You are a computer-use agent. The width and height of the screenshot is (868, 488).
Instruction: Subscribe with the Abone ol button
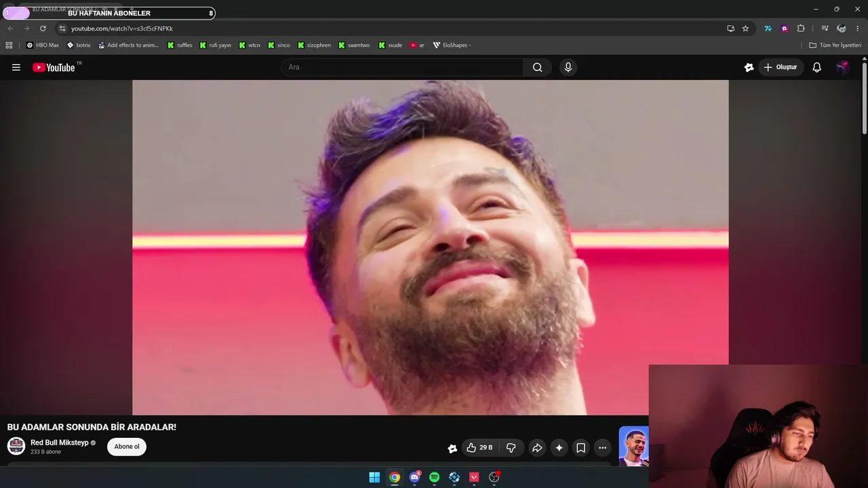(x=127, y=447)
